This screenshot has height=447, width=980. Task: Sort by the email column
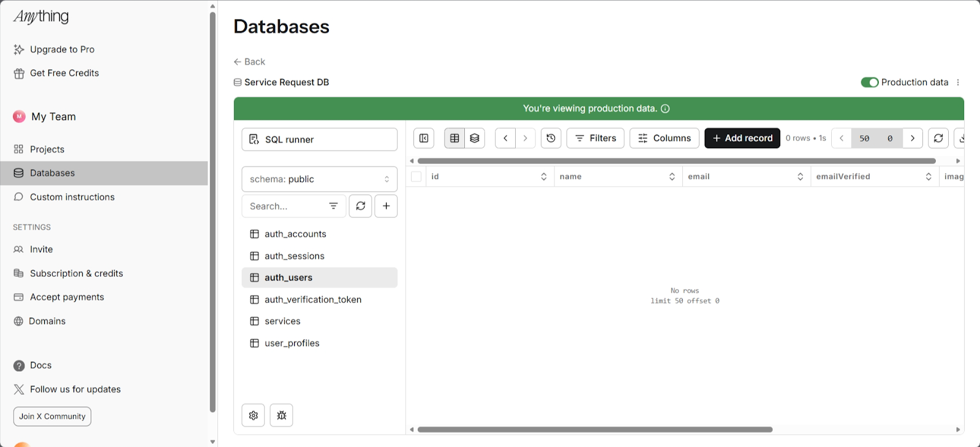click(800, 177)
